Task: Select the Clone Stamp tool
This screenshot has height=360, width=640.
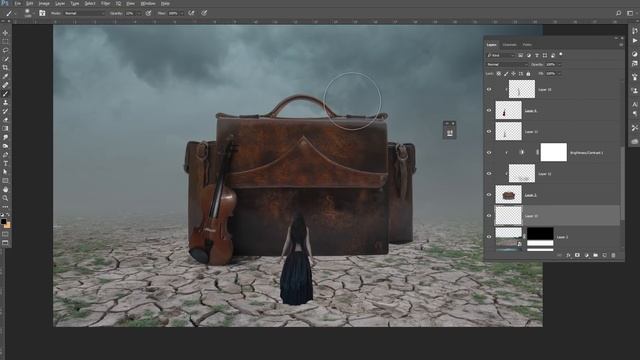Action: [5, 102]
